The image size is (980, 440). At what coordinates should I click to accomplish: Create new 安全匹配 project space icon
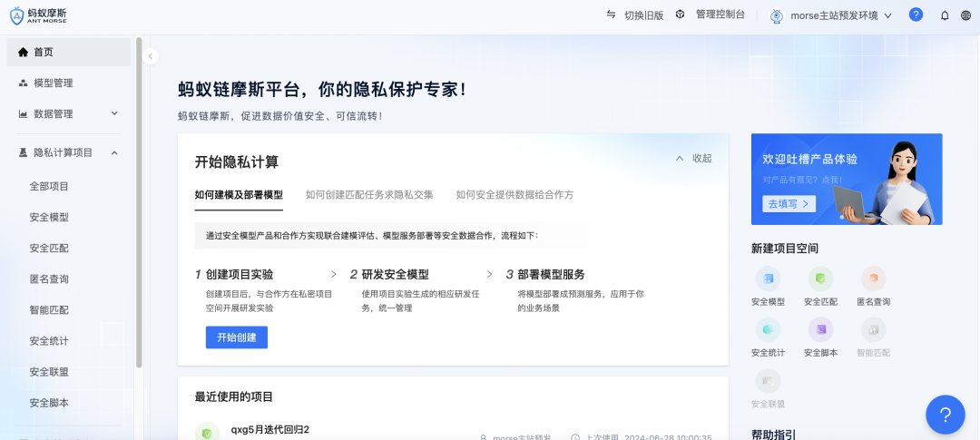coord(820,279)
